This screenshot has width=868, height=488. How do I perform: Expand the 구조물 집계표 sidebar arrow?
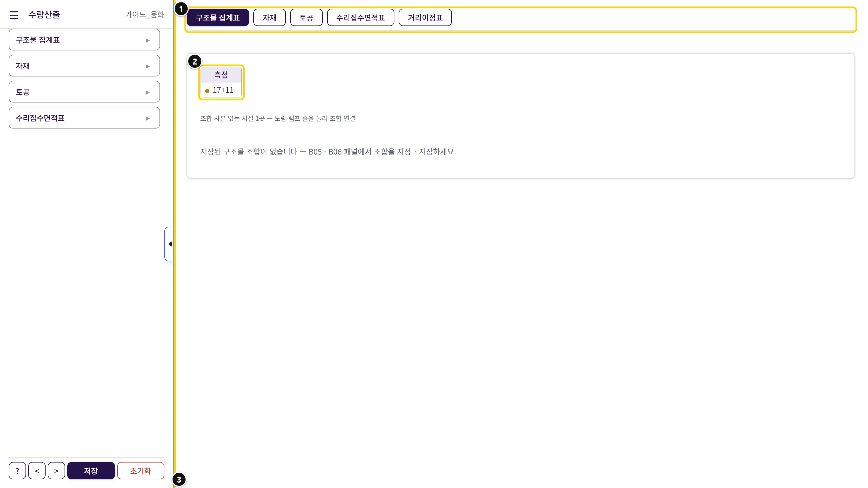point(147,40)
